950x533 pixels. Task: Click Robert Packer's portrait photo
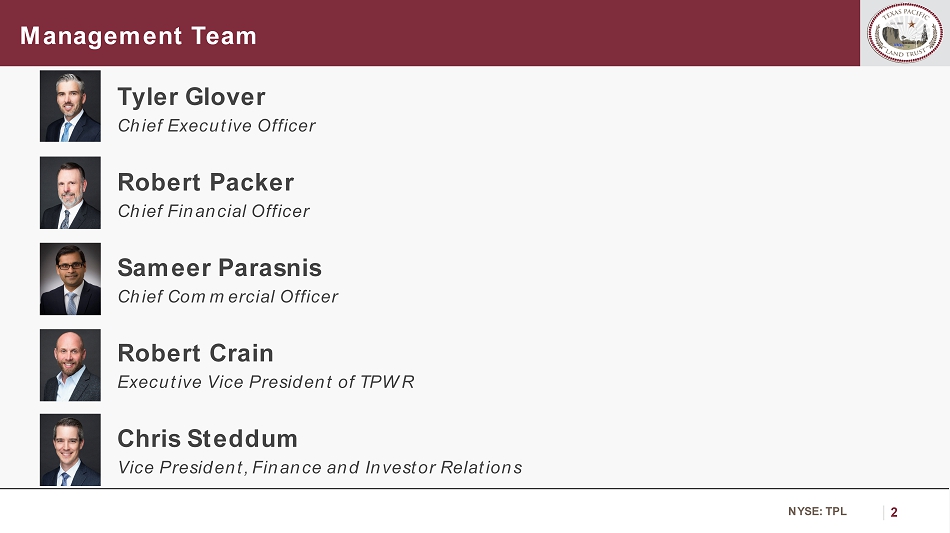click(x=70, y=192)
